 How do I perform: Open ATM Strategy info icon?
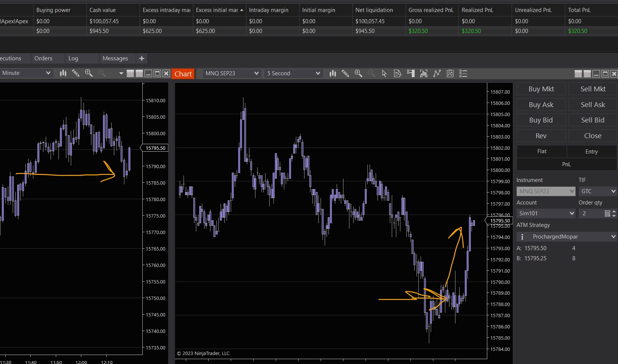522,237
